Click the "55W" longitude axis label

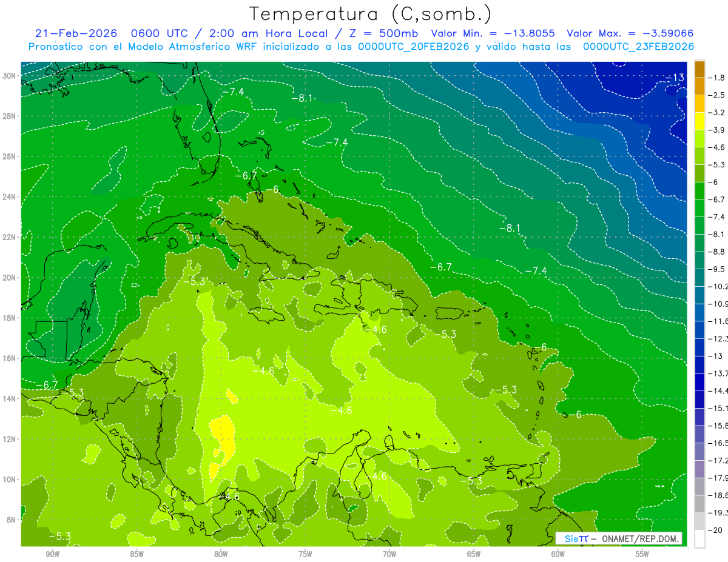coord(642,555)
